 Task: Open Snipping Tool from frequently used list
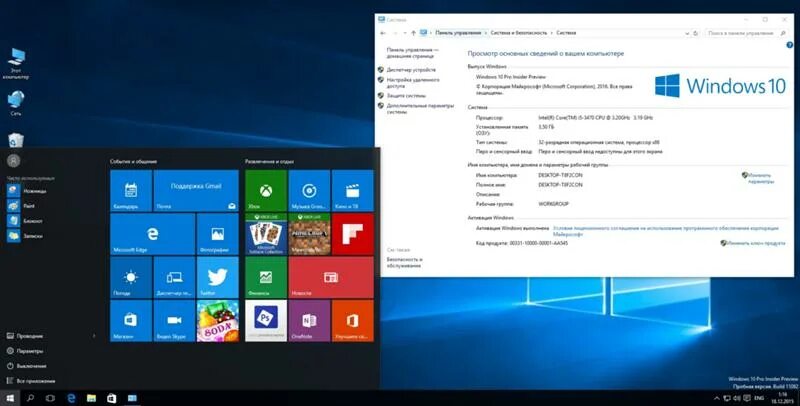29,191
